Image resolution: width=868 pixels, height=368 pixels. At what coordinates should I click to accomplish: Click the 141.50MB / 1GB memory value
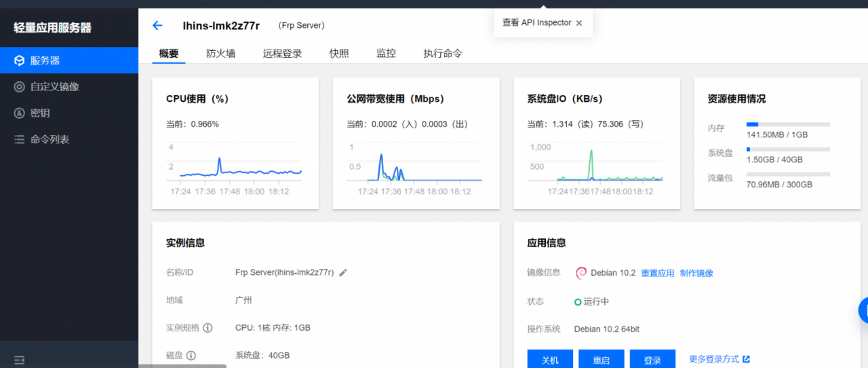[777, 135]
